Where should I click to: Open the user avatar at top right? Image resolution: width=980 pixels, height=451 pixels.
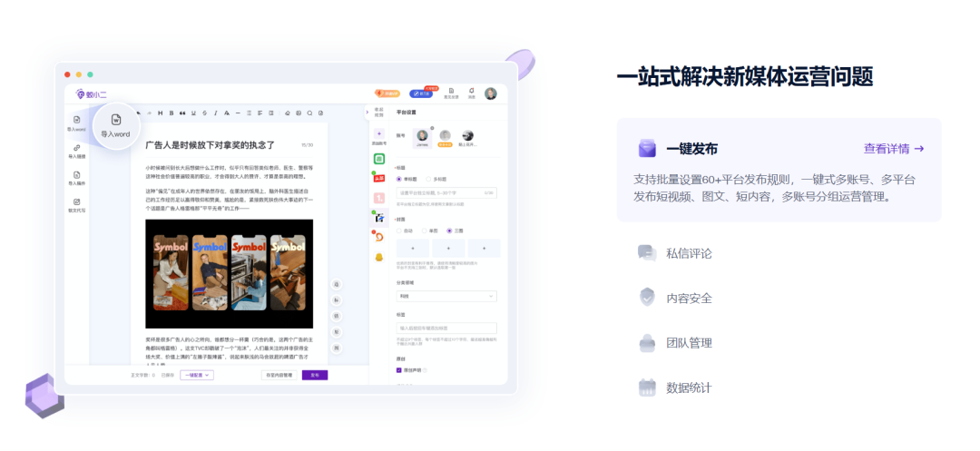[x=490, y=93]
